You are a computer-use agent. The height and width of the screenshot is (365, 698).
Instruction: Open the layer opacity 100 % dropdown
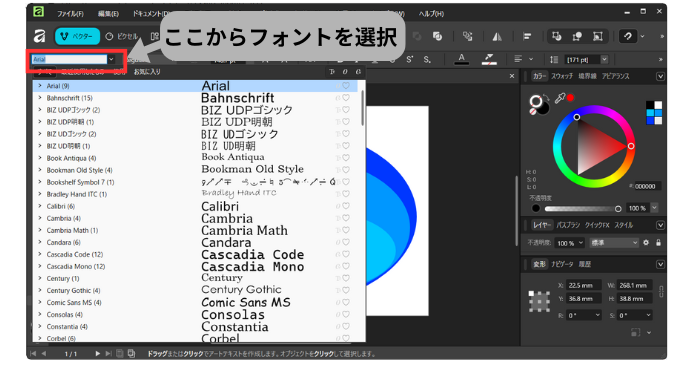[x=580, y=243]
